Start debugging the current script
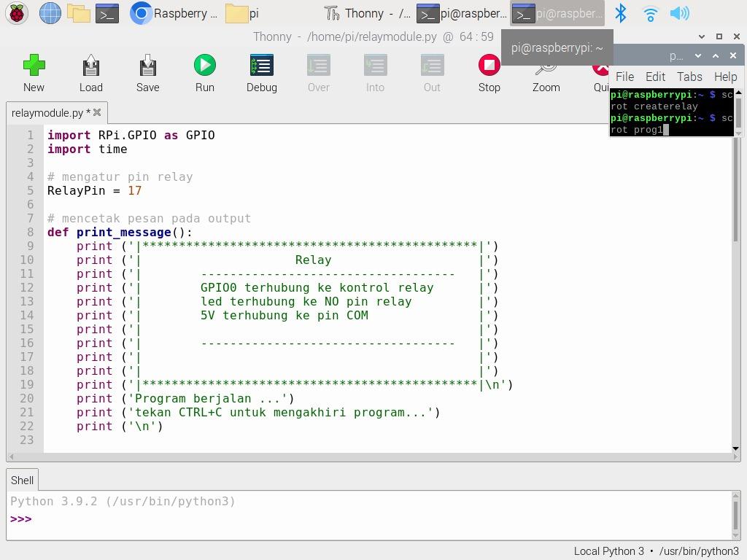Image resolution: width=747 pixels, height=560 pixels. [x=262, y=73]
